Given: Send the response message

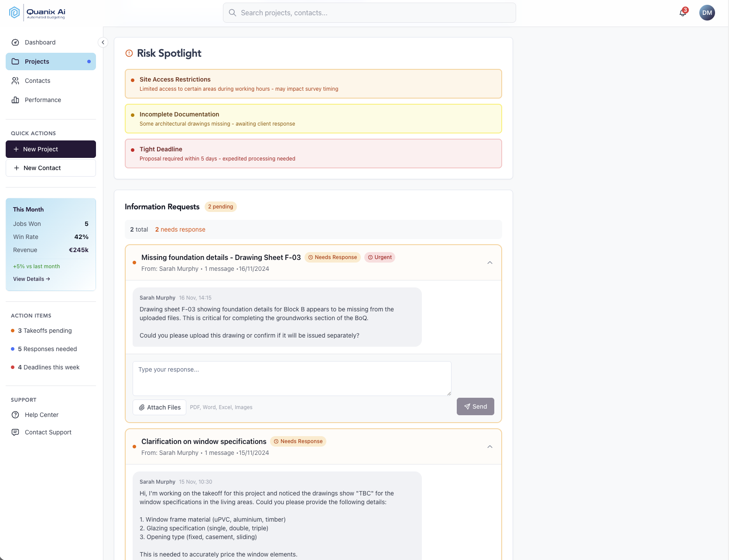Looking at the screenshot, I should [x=475, y=406].
